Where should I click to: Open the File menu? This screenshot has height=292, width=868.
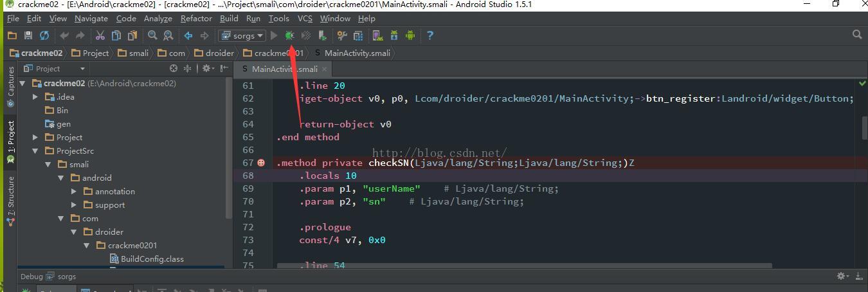pyautogui.click(x=13, y=19)
